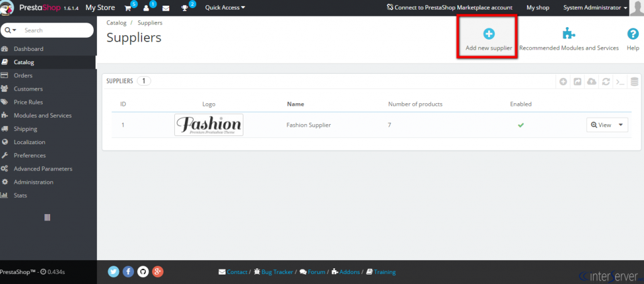Click the Enabled column header
This screenshot has height=284, width=644.
(x=521, y=104)
